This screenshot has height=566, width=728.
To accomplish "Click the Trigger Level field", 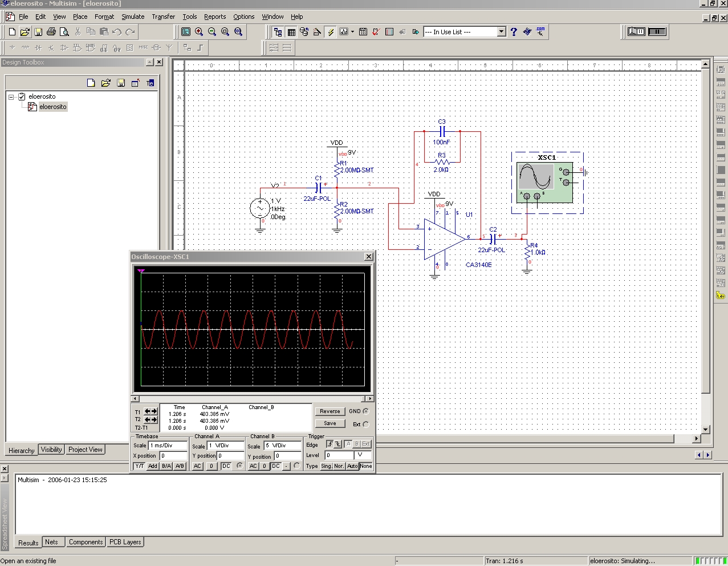I will pos(339,455).
